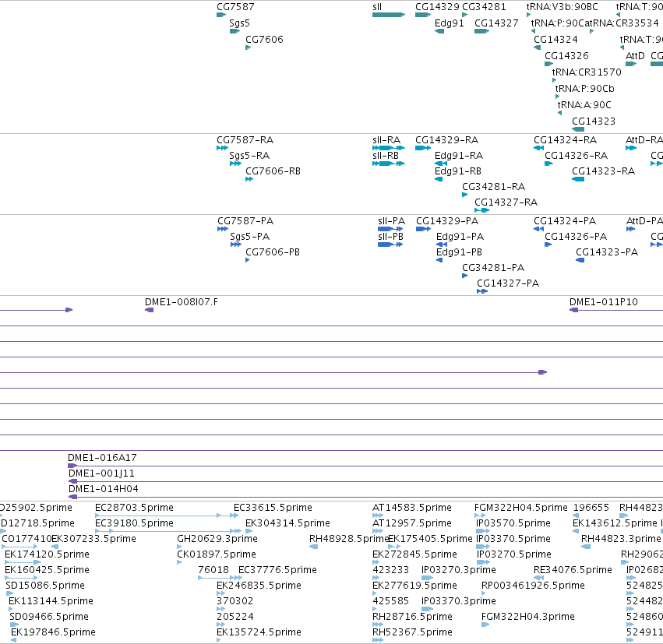Open the RH48928.5prime EST feature
663x644 pixels.
[313, 547]
